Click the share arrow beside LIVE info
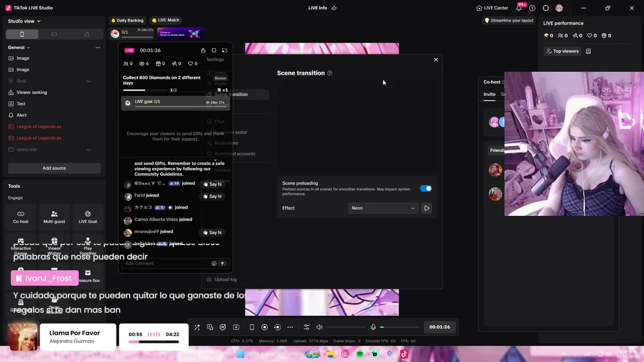644x362 pixels. tap(334, 8)
